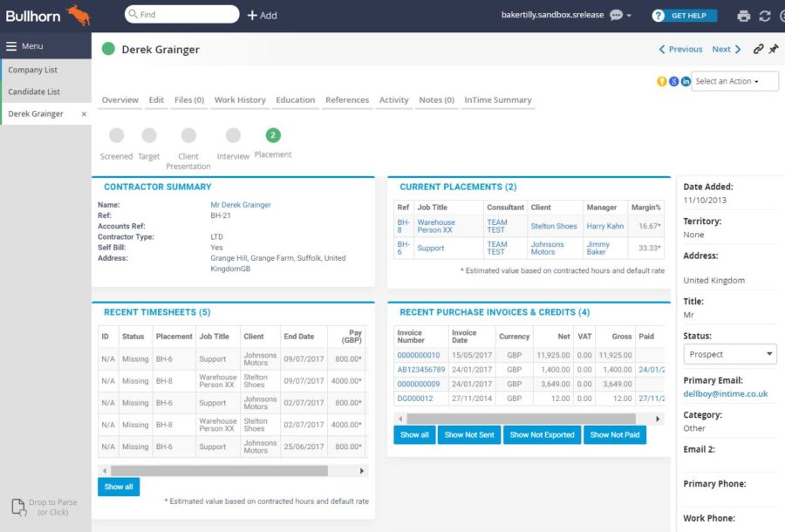
Task: Click the yellow lightbulb icon
Action: [662, 81]
